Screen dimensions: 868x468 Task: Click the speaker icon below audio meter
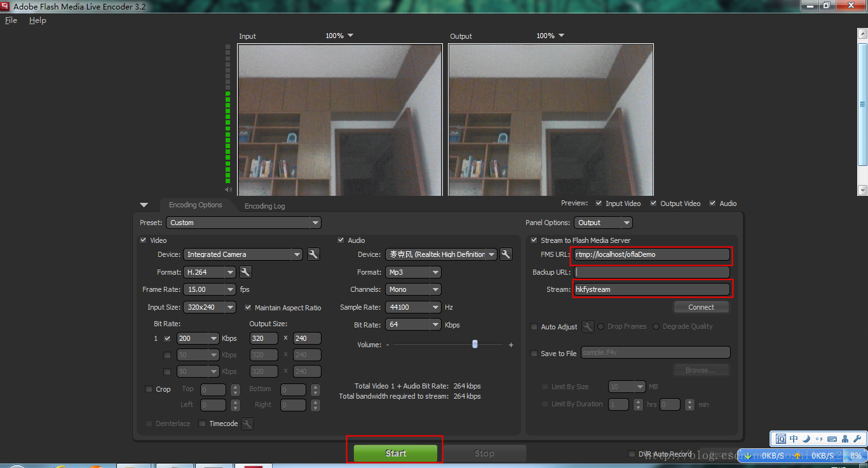point(228,189)
